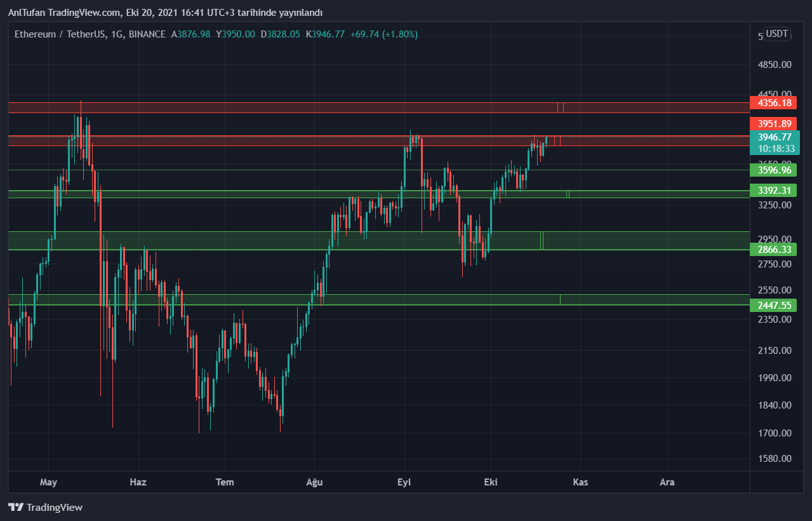Click the 4850.00 price scale value
Screen dimensions: 812x521
tap(775, 65)
